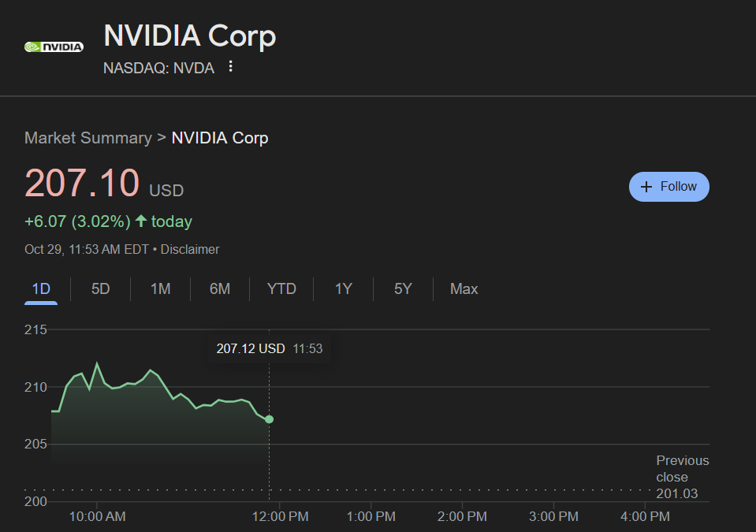Click the 207.10 USD price
Image resolution: width=756 pixels, height=532 pixels.
[82, 183]
